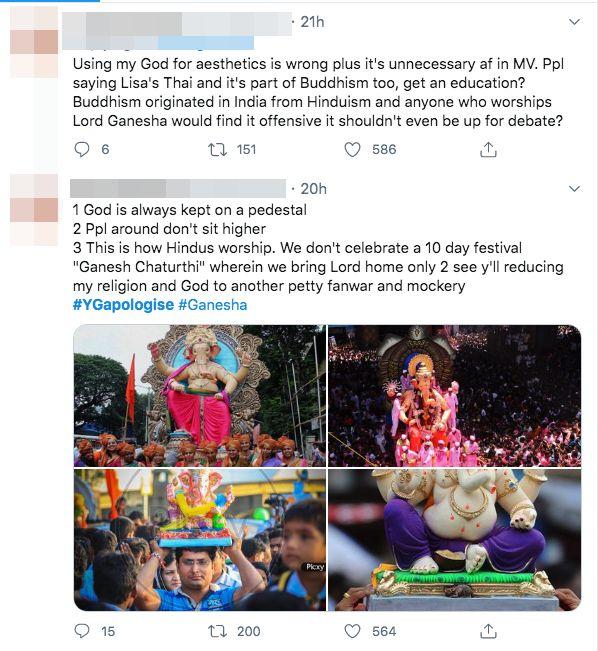Open the first tweet author's avatar

pyautogui.click(x=34, y=42)
